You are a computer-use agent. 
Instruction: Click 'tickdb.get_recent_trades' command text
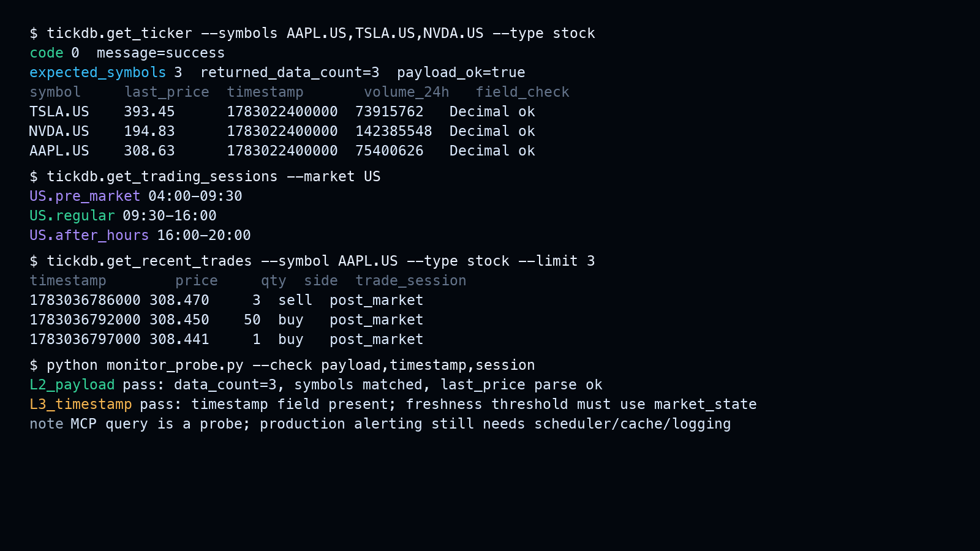tap(149, 261)
